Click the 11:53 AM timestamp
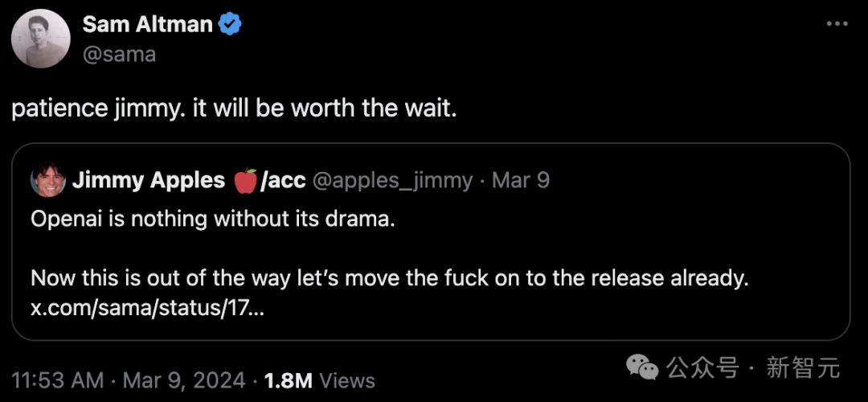Viewport: 868px width, 402px height. 58,380
